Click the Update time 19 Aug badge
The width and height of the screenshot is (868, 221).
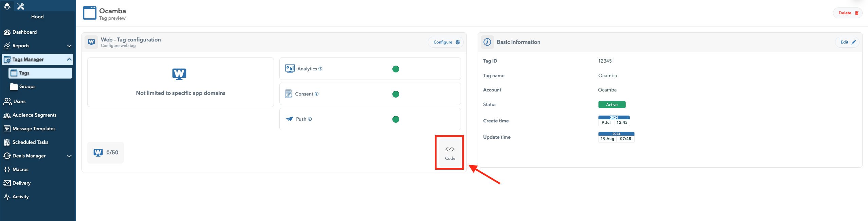pos(616,137)
